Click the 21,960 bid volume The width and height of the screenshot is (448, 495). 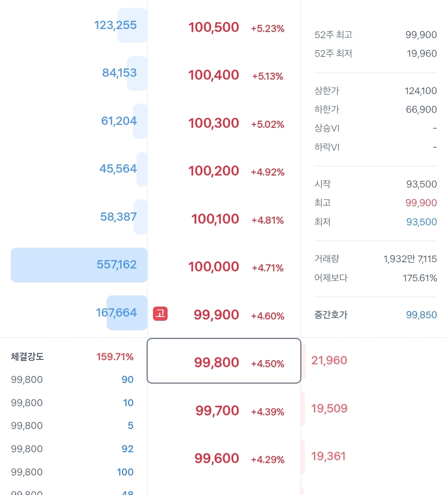(329, 361)
